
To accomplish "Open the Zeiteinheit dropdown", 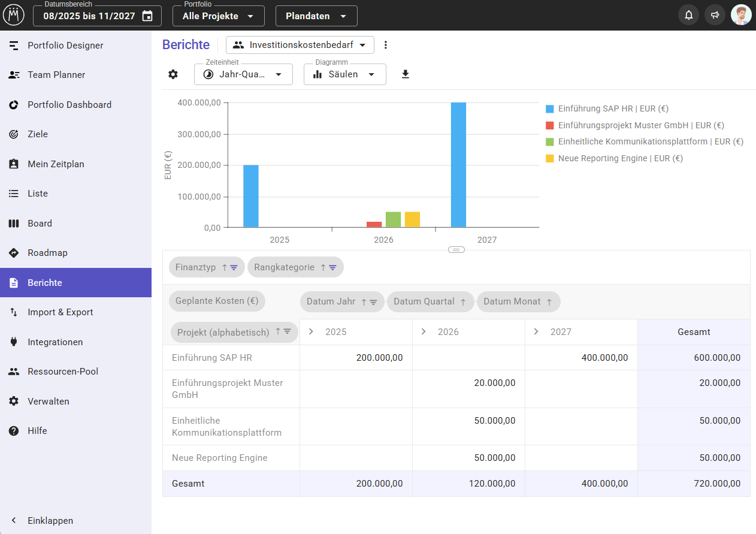I will tap(243, 74).
